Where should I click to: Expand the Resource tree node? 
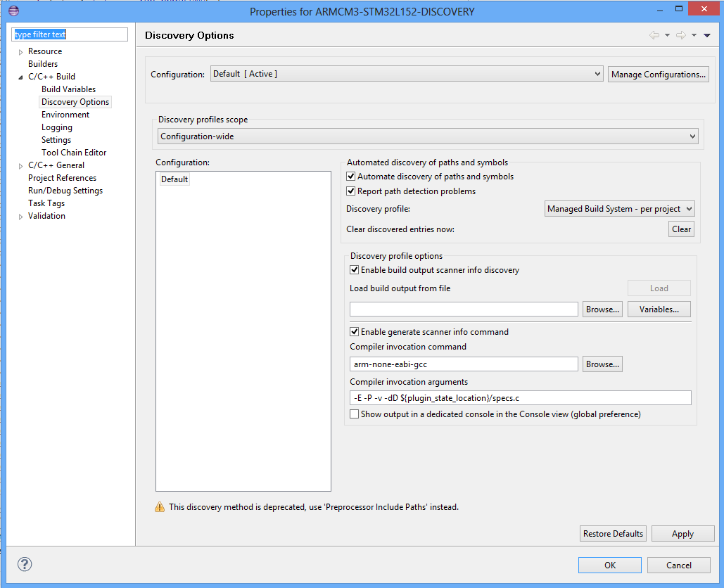tap(20, 52)
